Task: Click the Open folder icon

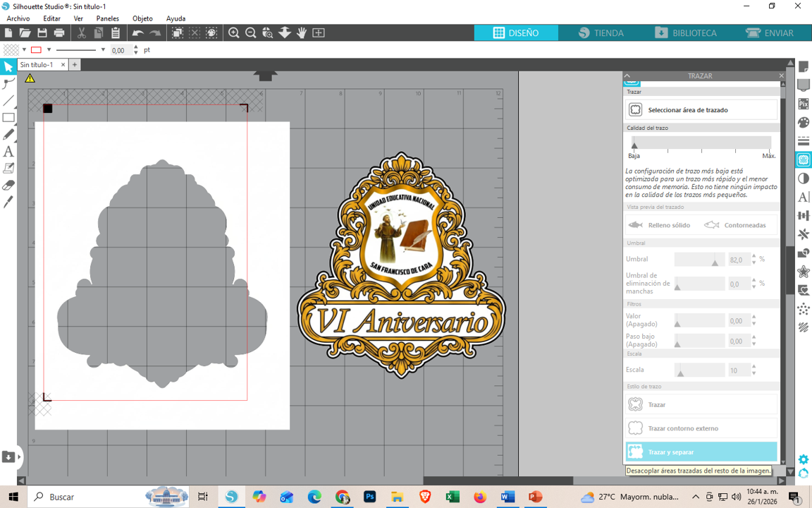Action: click(25, 32)
